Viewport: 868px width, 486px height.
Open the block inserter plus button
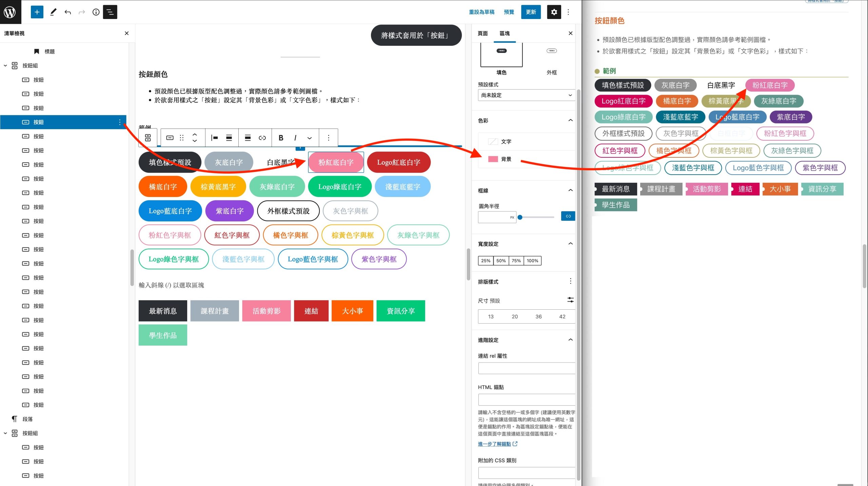(x=37, y=12)
